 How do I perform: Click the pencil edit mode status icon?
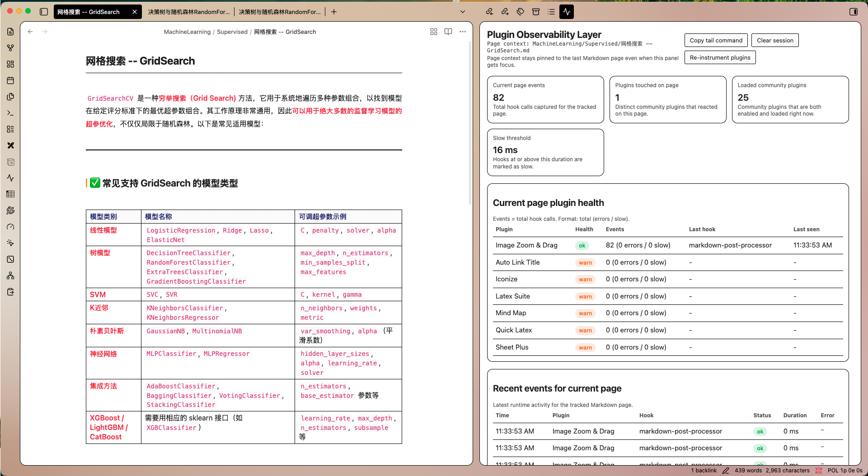(726, 471)
